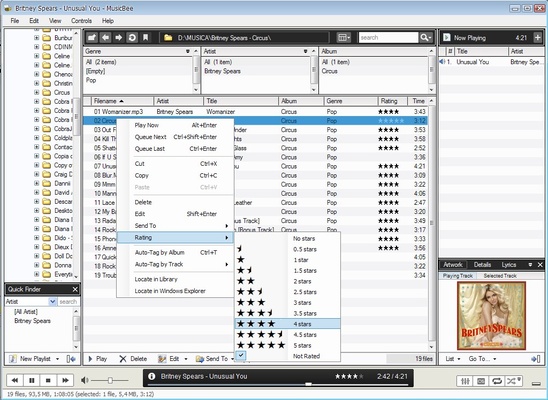Click the playback progress bar

pyautogui.click(x=278, y=384)
